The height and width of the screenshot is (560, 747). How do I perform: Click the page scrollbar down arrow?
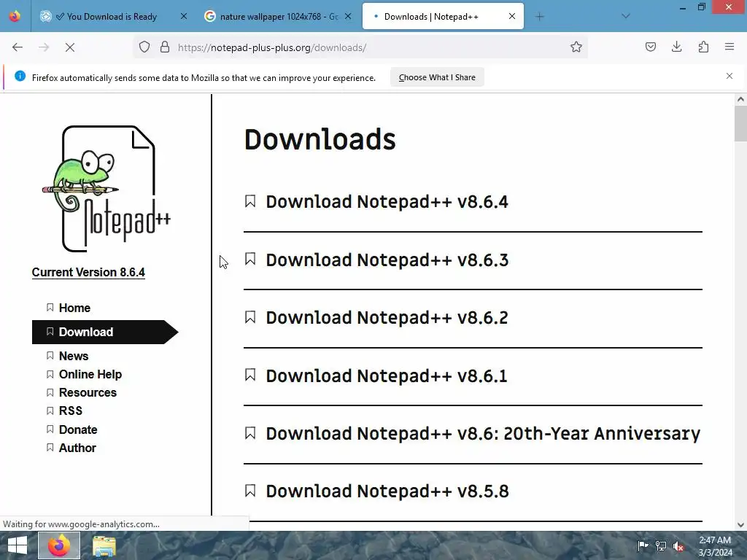(x=740, y=525)
